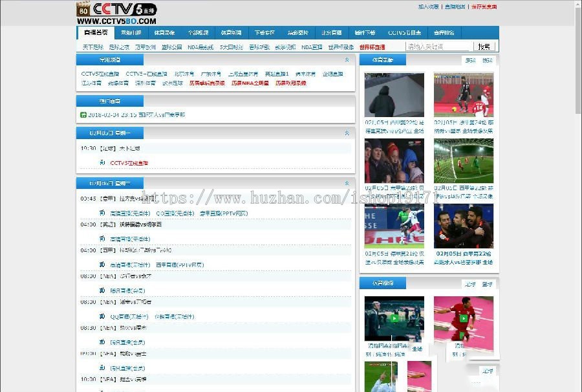This screenshot has height=392, width=582.
Task: Collapse the 02月05日 星期一 schedule panel
Action: point(347,133)
